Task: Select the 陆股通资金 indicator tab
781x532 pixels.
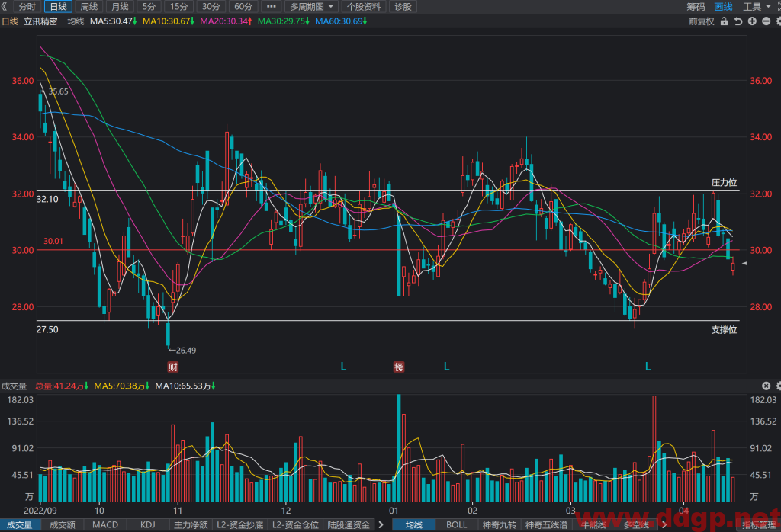Action: coord(349,524)
